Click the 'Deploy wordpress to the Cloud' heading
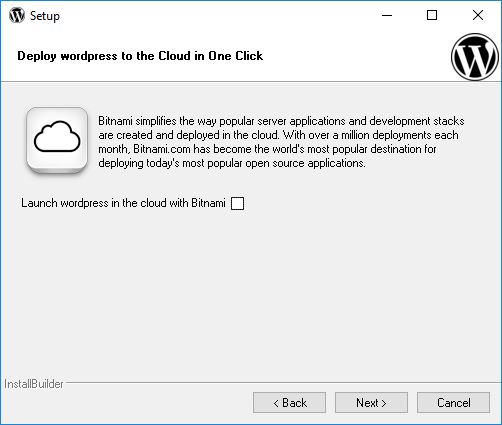Screen dimensions: 502x425 (140, 56)
